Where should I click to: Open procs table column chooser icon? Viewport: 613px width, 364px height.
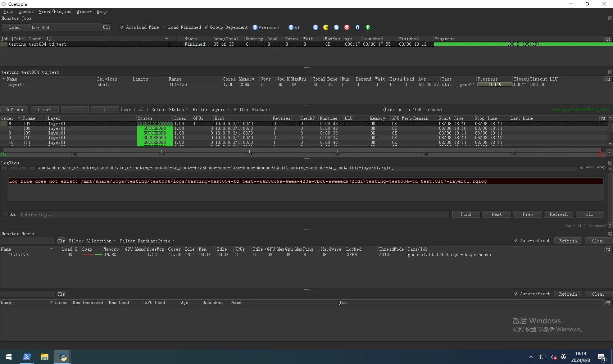[608, 302]
